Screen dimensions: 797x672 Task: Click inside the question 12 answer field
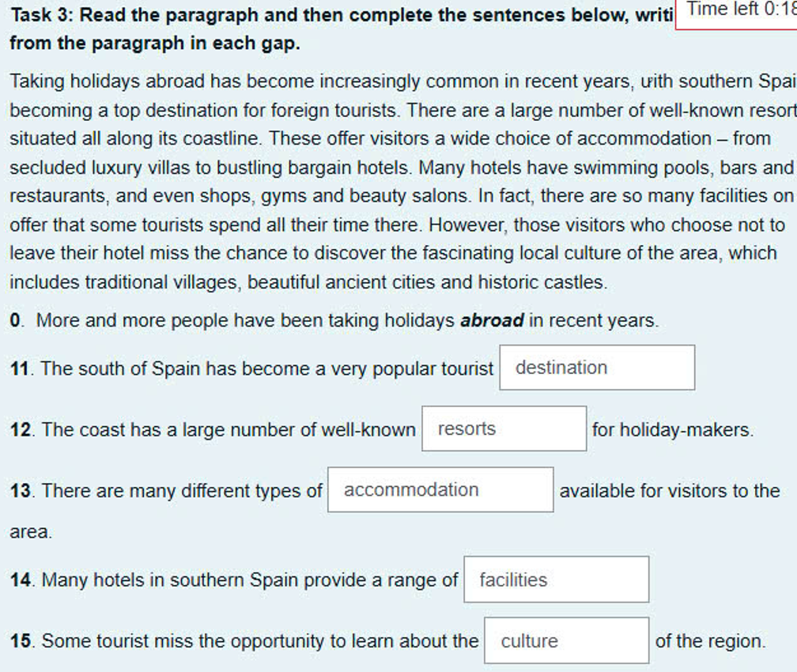coord(503,428)
